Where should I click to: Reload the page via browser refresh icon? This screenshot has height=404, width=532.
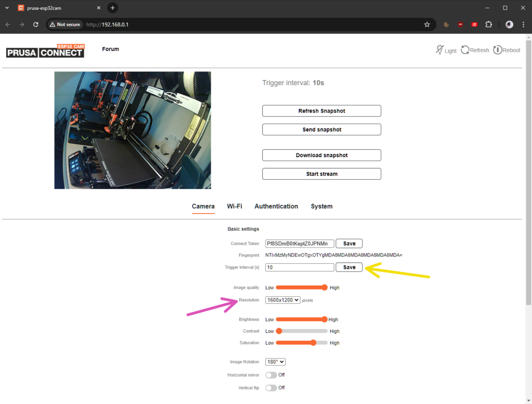point(36,24)
